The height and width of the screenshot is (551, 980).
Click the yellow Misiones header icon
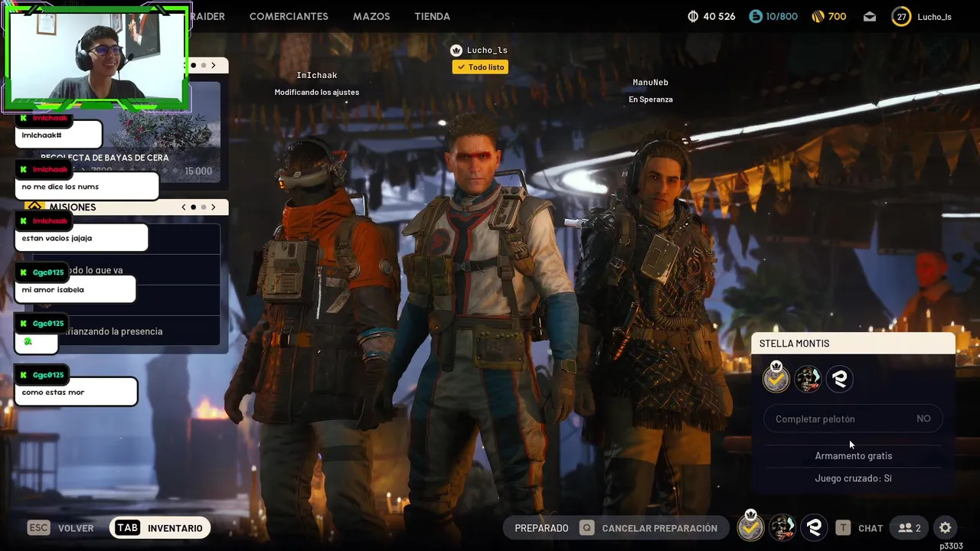[x=34, y=207]
